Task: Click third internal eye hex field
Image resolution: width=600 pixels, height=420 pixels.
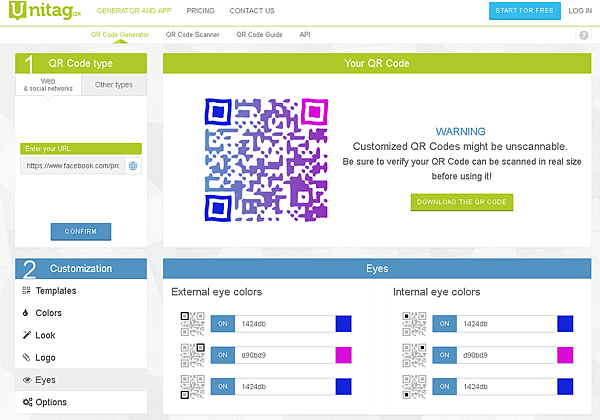Action: click(507, 386)
